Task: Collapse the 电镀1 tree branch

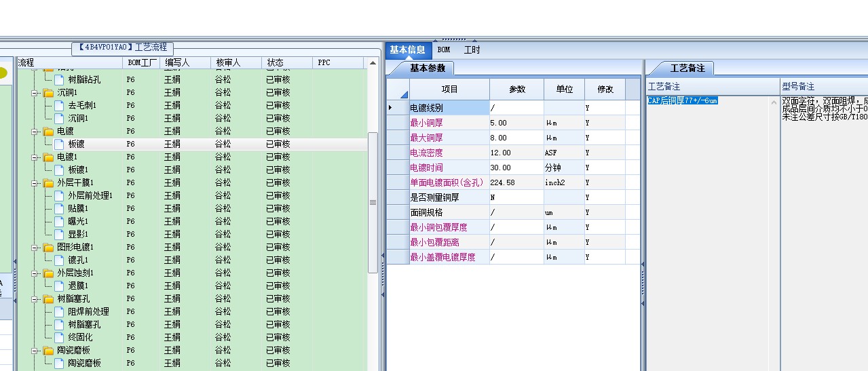Action: point(35,157)
